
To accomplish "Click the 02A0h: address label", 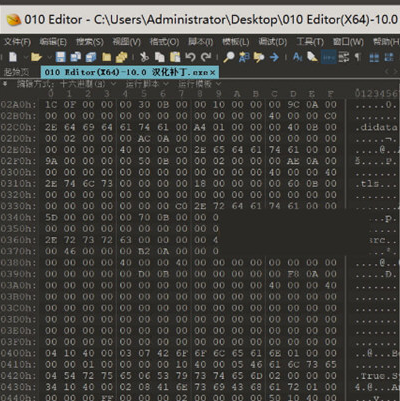I will [x=18, y=105].
